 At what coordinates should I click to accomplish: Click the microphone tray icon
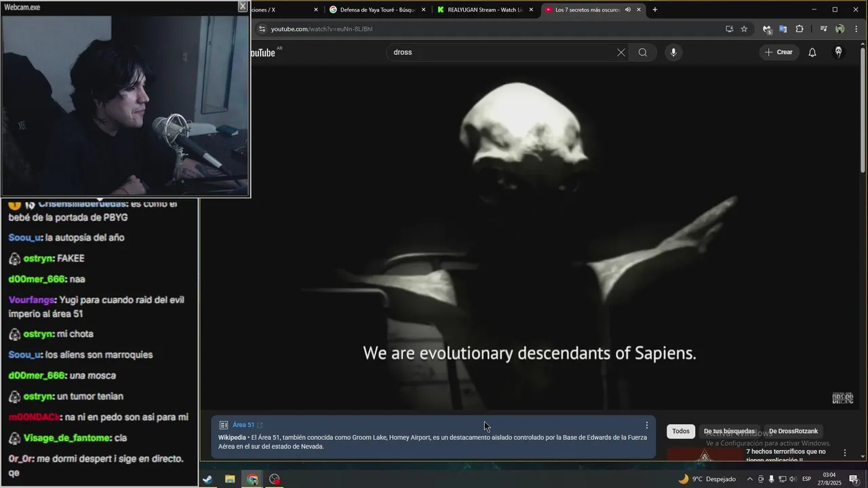pos(771,479)
